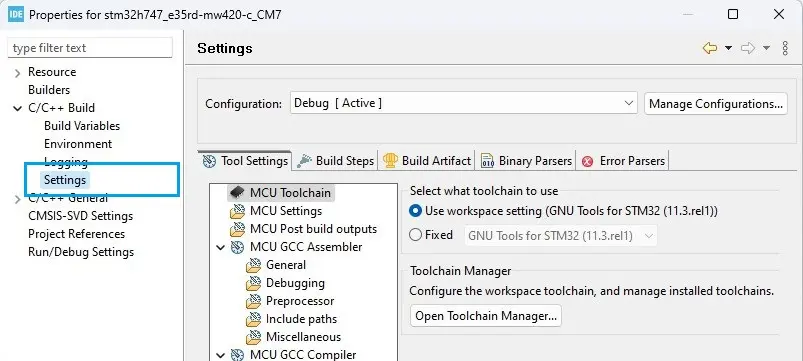The height and width of the screenshot is (361, 803).
Task: Select Project References item
Action: pos(76,234)
